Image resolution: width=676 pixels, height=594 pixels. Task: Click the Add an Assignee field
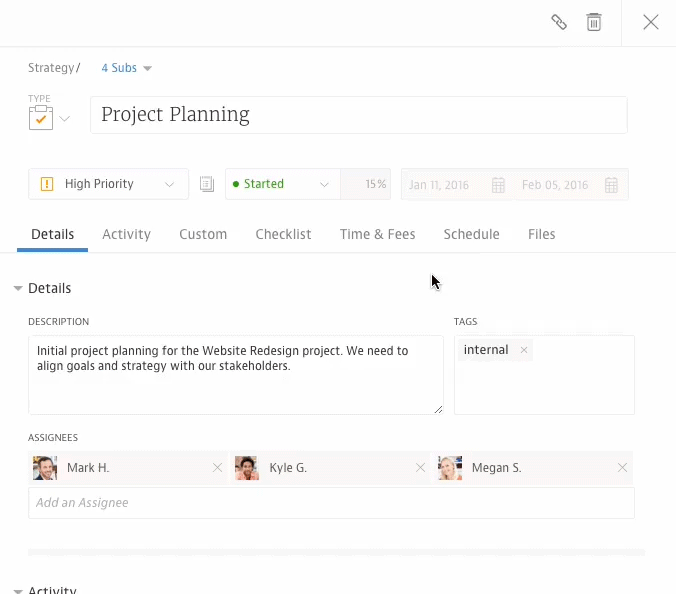(330, 503)
